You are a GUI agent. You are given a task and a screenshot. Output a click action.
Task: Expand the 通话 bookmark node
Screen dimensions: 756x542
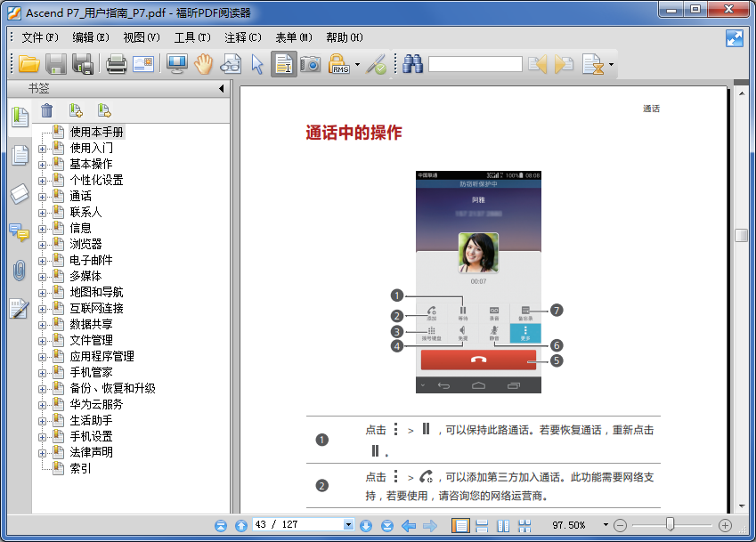[43, 197]
